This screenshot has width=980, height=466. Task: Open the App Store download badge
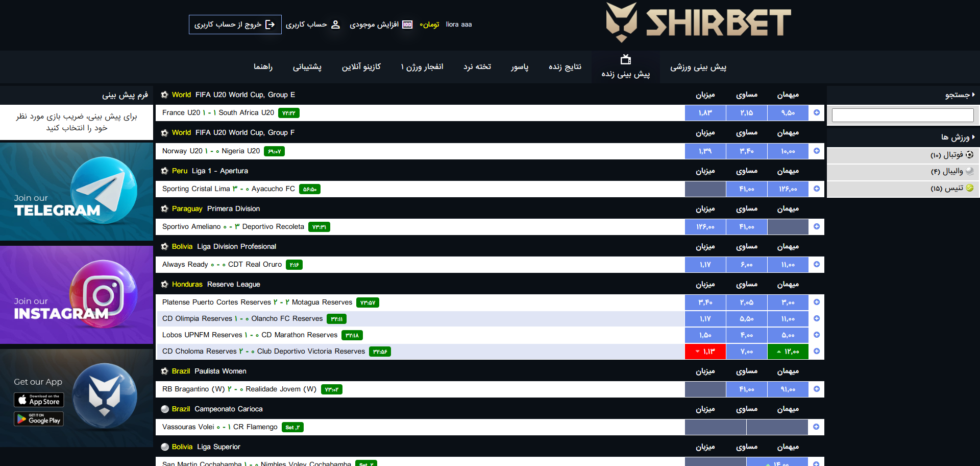39,400
